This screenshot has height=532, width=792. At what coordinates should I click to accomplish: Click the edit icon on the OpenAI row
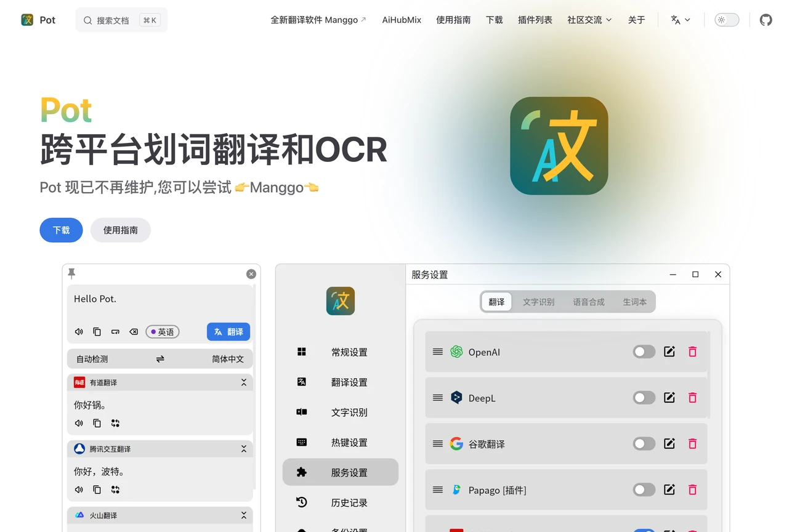coord(669,352)
